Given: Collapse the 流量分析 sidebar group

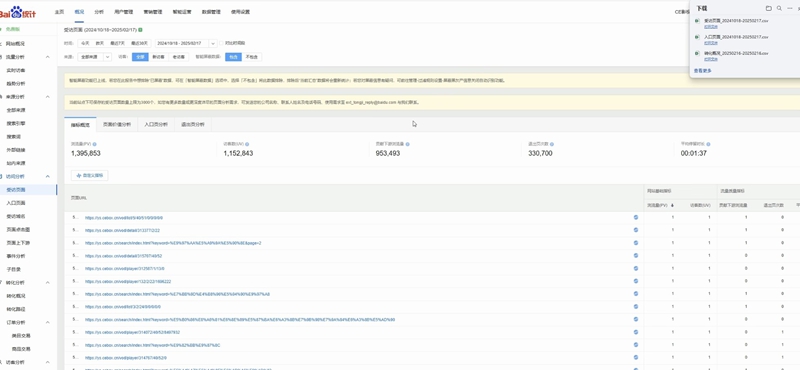Looking at the screenshot, I should click(48, 57).
